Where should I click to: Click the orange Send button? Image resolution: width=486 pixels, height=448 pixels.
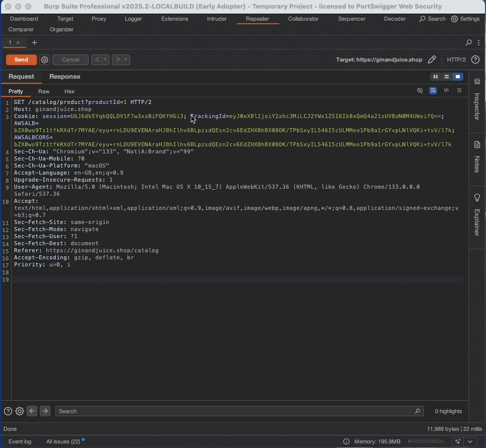pyautogui.click(x=21, y=60)
